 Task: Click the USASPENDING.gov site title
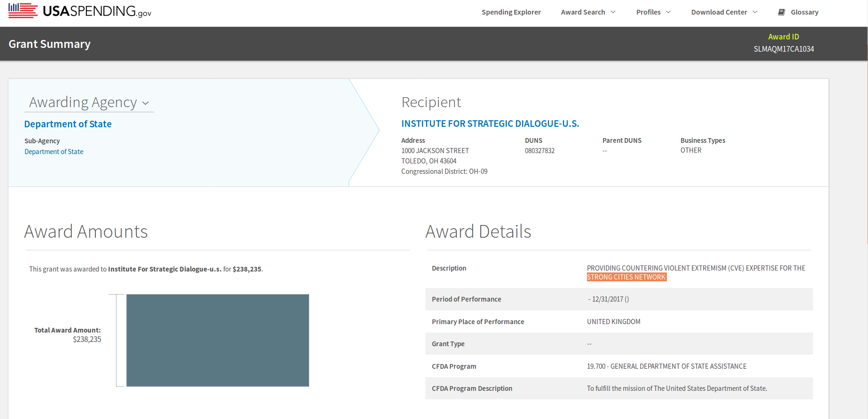[x=97, y=11]
